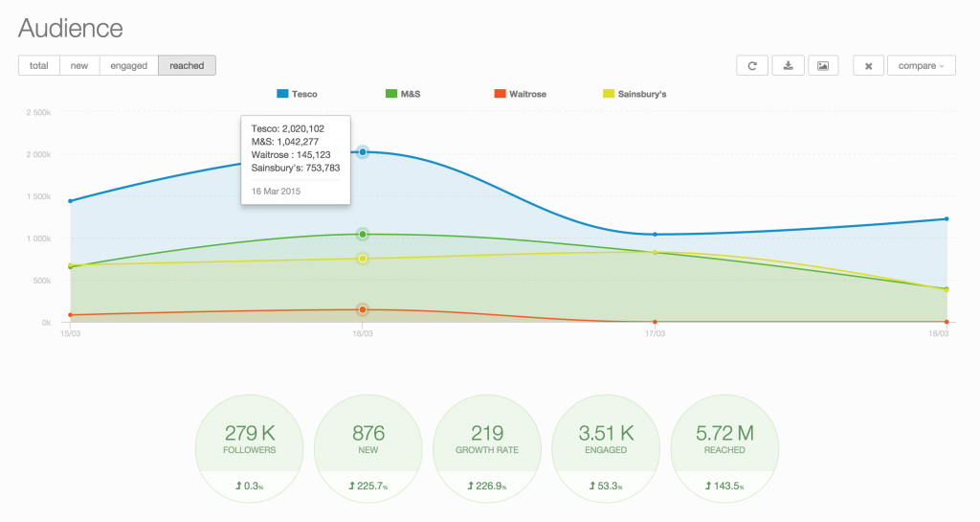
Task: Export the chart as an image
Action: click(823, 66)
